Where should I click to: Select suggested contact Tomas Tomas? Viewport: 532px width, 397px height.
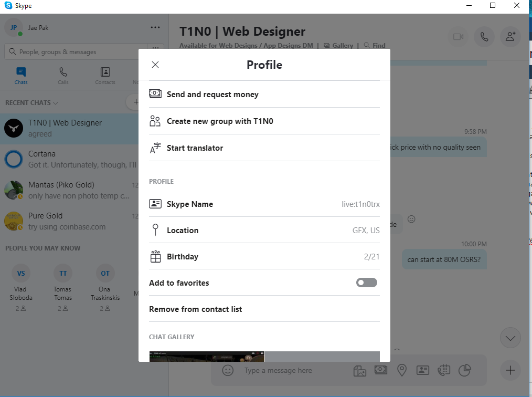pos(63,288)
